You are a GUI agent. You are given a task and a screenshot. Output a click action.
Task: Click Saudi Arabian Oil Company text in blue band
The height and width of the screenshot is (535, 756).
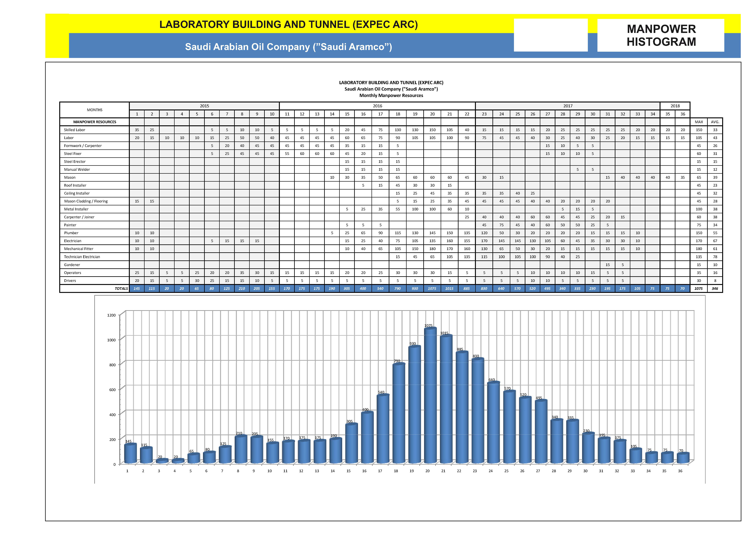pos(289,47)
